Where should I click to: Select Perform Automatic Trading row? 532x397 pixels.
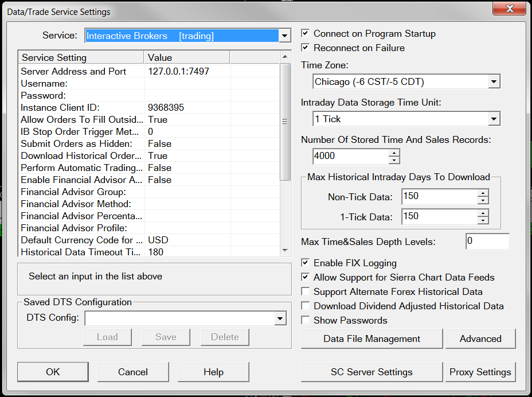point(149,168)
